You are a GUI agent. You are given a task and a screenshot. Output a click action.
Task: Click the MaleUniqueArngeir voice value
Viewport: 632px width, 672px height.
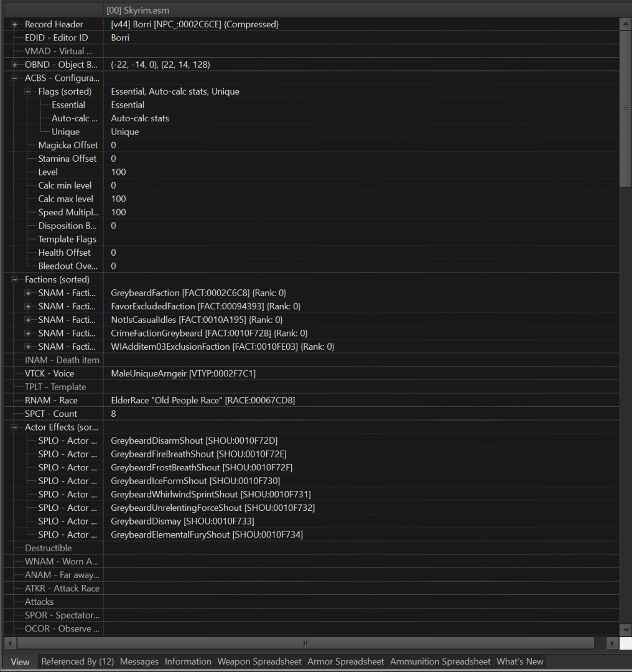pos(183,374)
